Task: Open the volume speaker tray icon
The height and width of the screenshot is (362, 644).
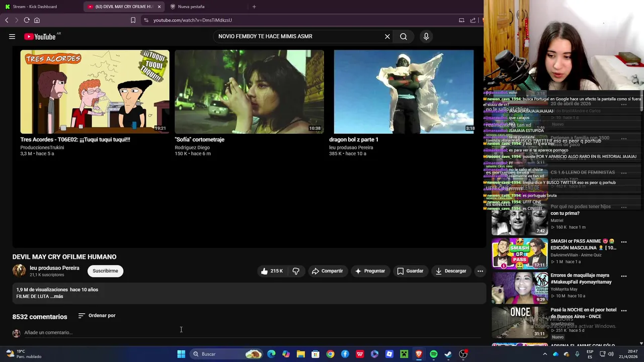Action: coord(611,354)
